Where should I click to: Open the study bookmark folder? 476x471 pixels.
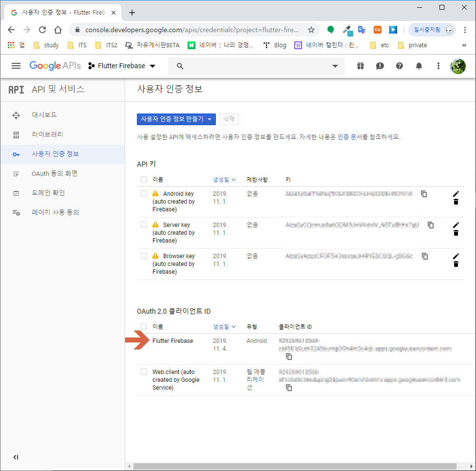point(46,45)
